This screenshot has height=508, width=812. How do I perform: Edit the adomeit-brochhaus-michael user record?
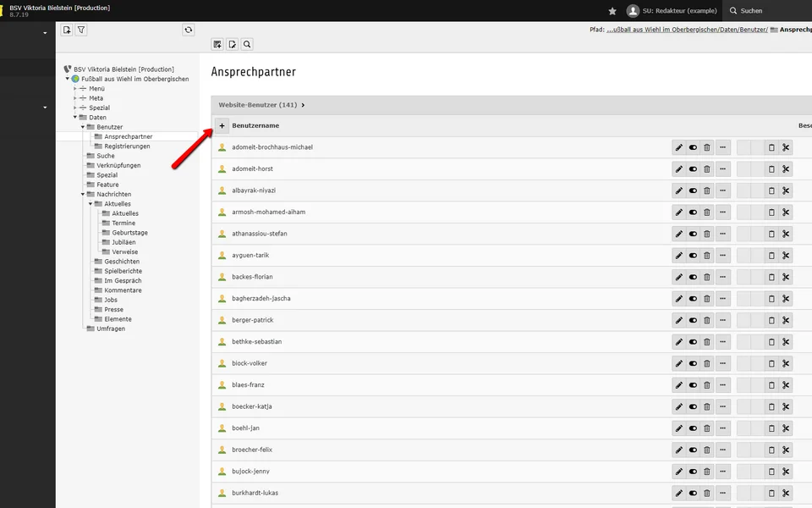678,147
